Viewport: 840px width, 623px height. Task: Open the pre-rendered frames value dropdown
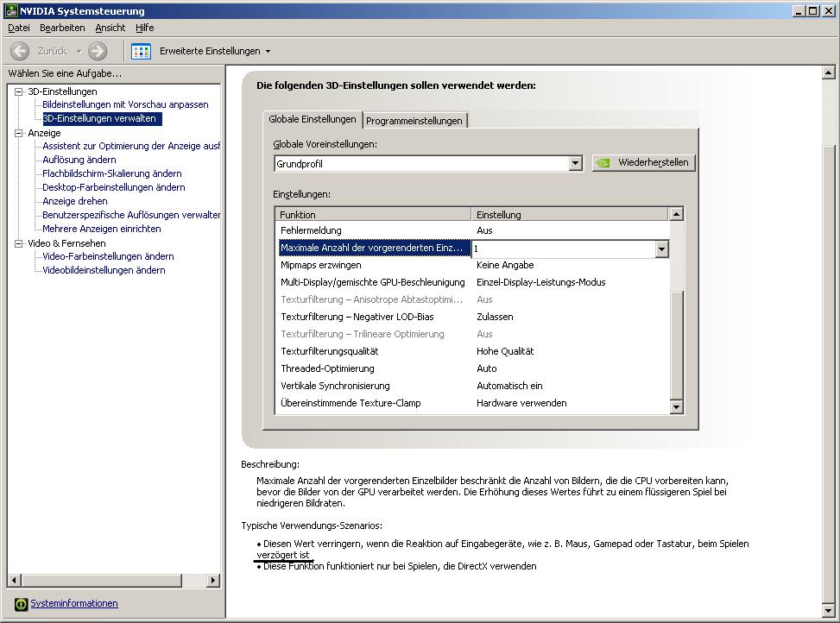[661, 249]
